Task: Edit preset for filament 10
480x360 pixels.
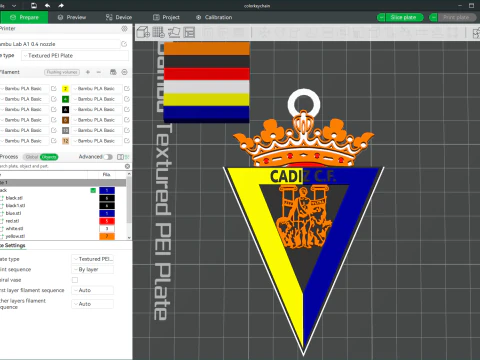Action: [127, 130]
